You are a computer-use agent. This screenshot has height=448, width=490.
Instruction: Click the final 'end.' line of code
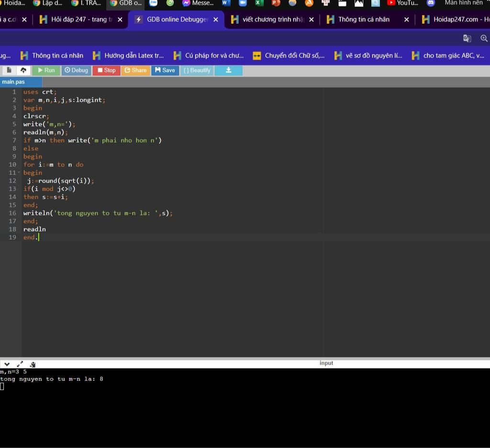pyautogui.click(x=31, y=237)
